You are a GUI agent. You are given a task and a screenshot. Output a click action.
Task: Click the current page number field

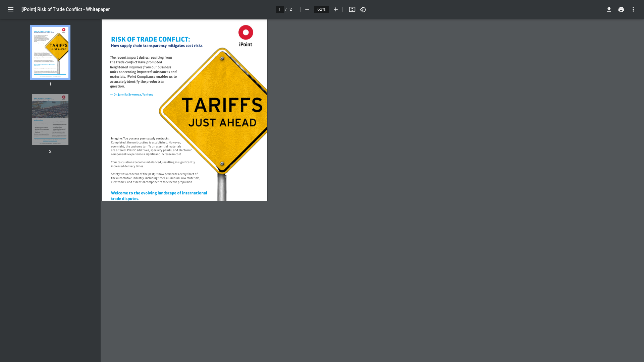[279, 9]
